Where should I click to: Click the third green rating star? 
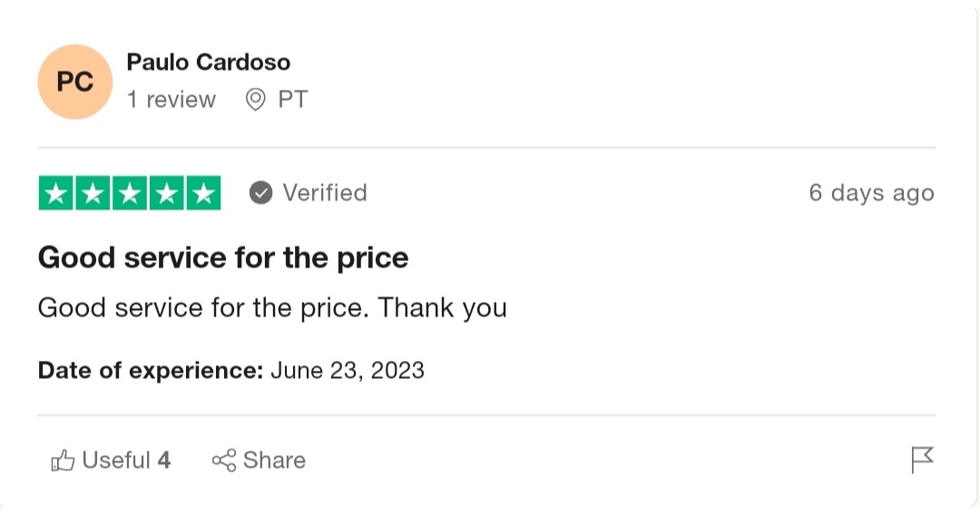click(x=129, y=193)
